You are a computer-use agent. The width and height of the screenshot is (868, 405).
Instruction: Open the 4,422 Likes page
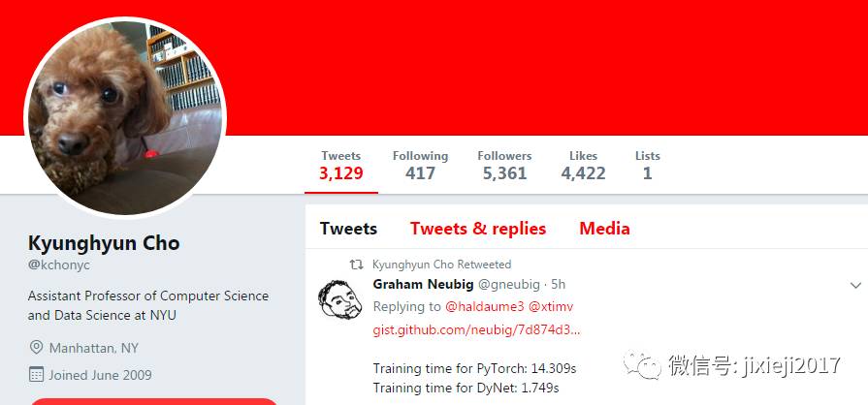click(583, 166)
